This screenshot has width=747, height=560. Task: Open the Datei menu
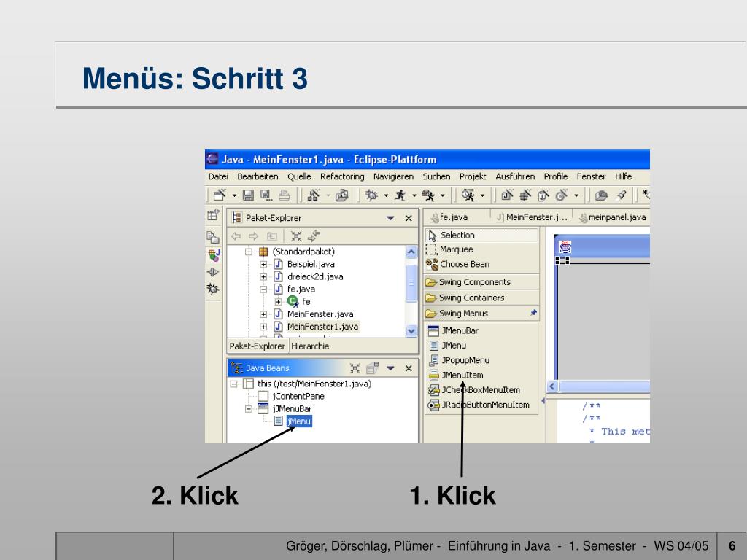pyautogui.click(x=218, y=176)
